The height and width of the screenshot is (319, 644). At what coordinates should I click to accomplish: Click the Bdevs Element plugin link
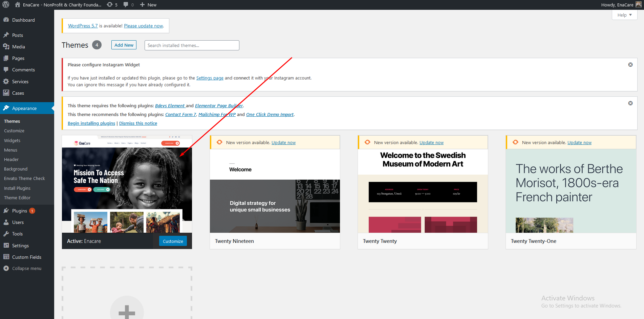click(170, 106)
